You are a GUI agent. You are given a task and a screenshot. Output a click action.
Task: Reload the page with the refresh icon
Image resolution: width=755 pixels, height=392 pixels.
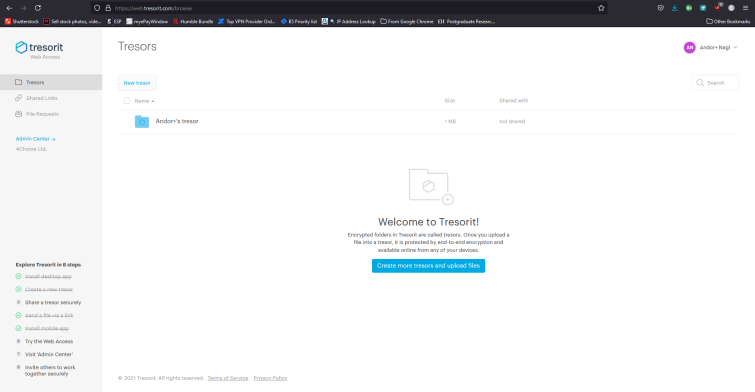click(x=38, y=8)
